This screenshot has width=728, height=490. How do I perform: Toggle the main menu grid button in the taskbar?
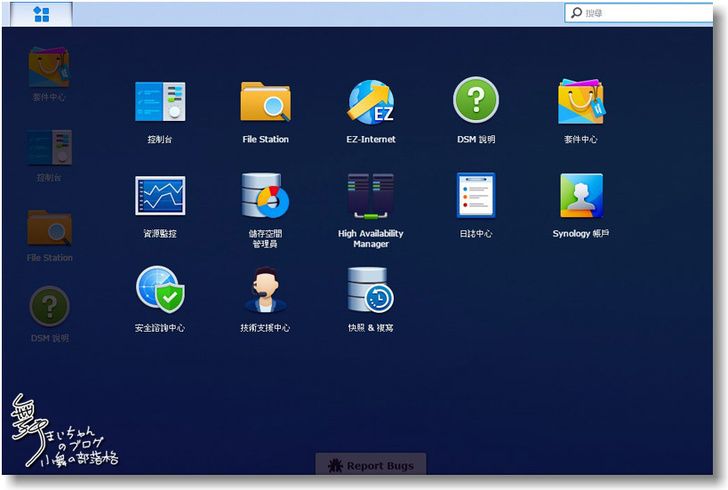pyautogui.click(x=41, y=14)
